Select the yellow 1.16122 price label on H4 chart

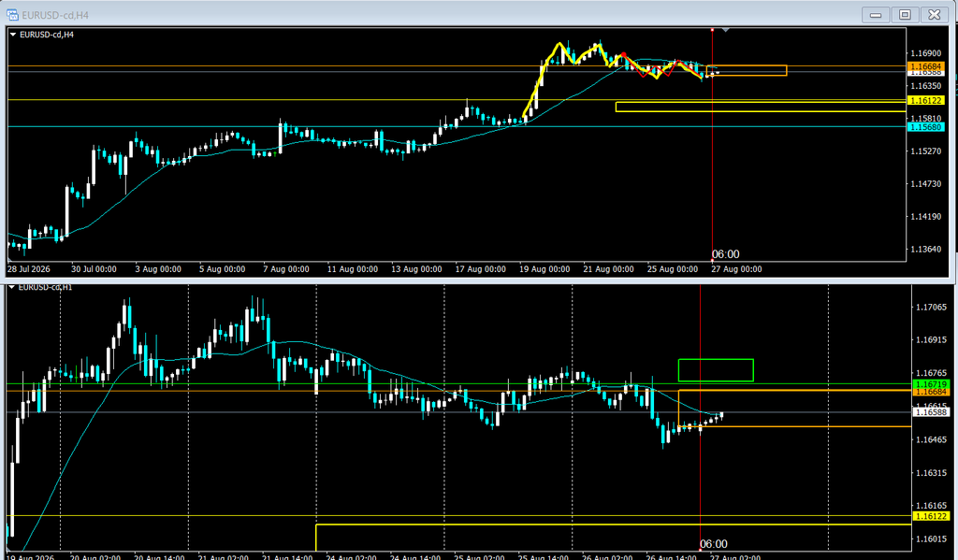pyautogui.click(x=926, y=100)
